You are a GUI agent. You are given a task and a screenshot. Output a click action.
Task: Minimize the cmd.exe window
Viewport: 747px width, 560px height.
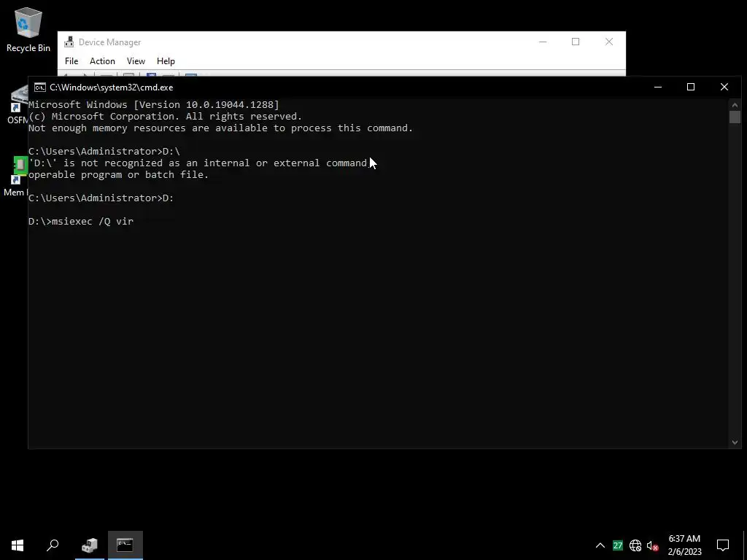[658, 87]
